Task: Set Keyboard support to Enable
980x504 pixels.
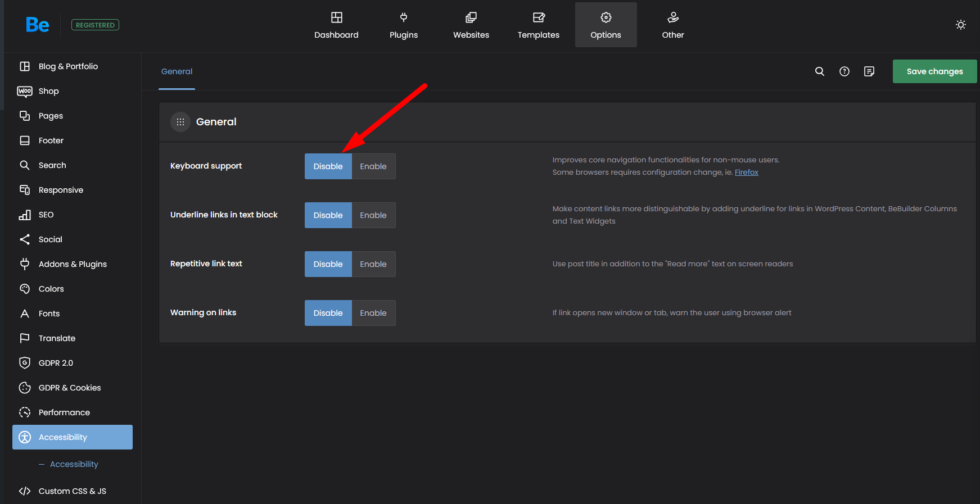Action: [x=373, y=166]
